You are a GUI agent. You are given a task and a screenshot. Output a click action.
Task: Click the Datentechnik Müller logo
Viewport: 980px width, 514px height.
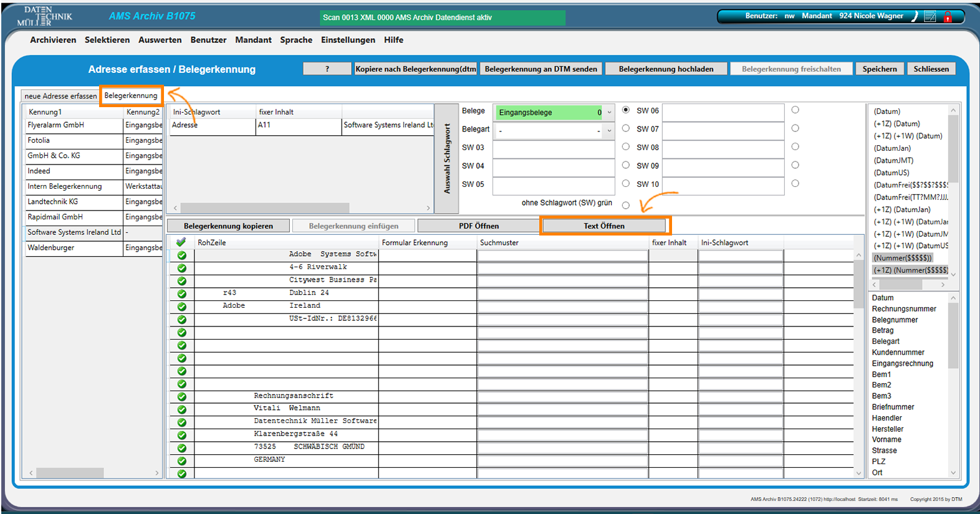coord(44,16)
